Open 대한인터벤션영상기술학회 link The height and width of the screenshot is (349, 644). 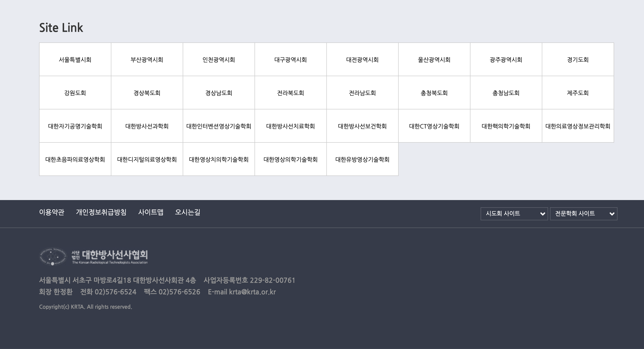click(x=219, y=126)
